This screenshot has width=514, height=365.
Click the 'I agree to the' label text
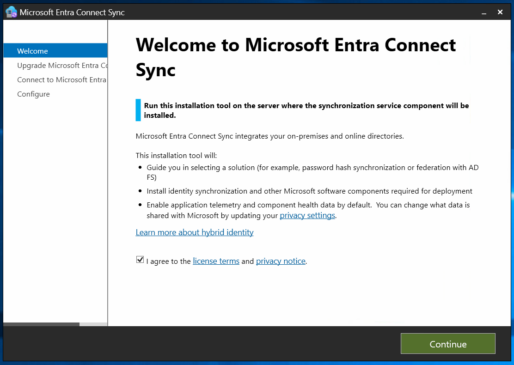pos(168,261)
